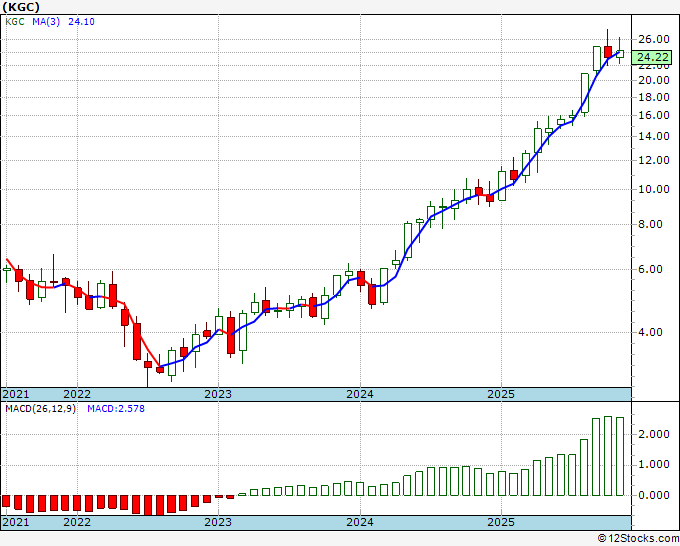Click the tallest green MACD histogram bar

point(608,456)
